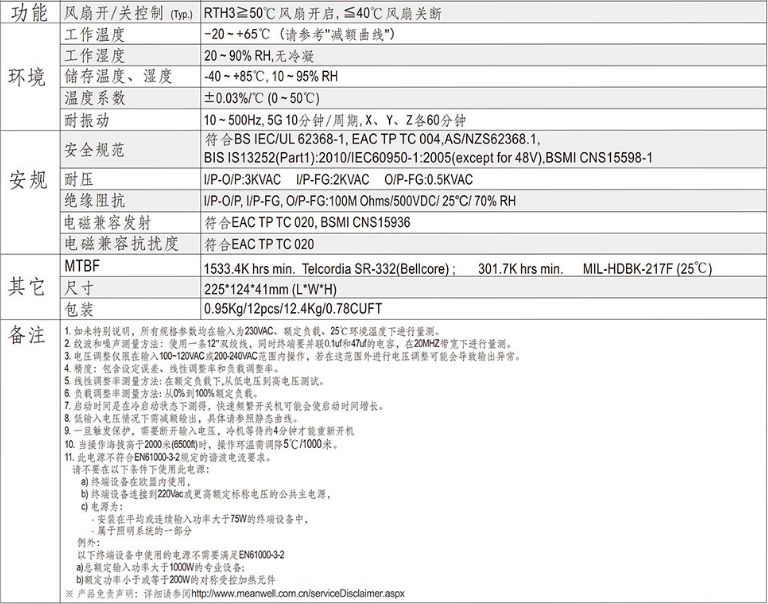Click the 功能 section header

tap(29, 14)
